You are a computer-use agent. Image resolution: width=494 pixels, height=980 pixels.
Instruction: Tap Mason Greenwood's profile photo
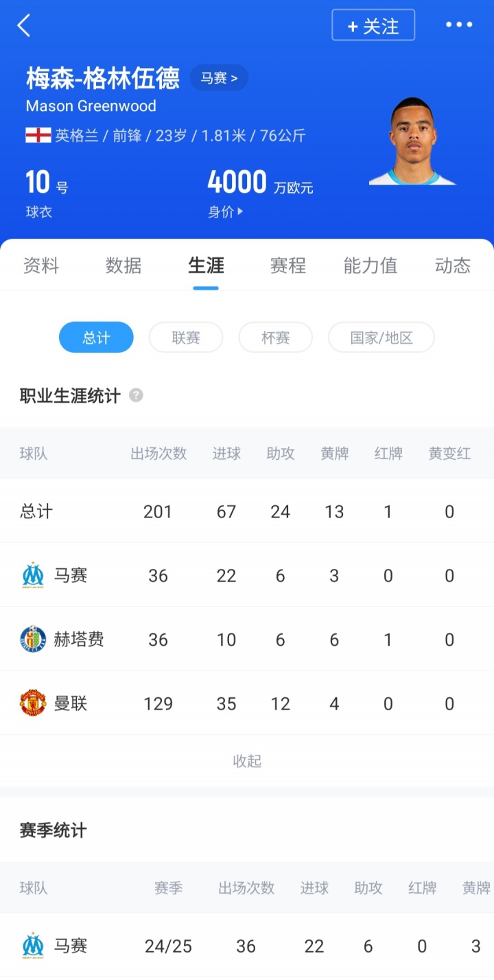(412, 142)
